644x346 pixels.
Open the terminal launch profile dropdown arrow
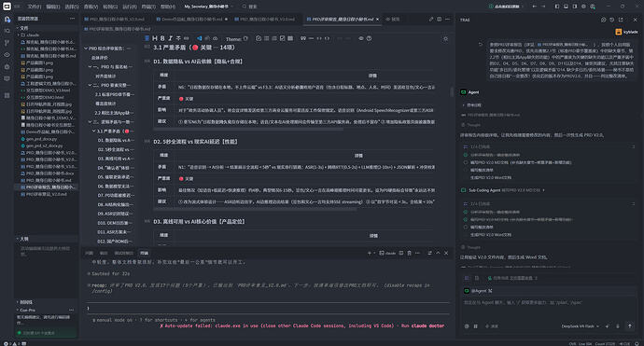(x=373, y=254)
